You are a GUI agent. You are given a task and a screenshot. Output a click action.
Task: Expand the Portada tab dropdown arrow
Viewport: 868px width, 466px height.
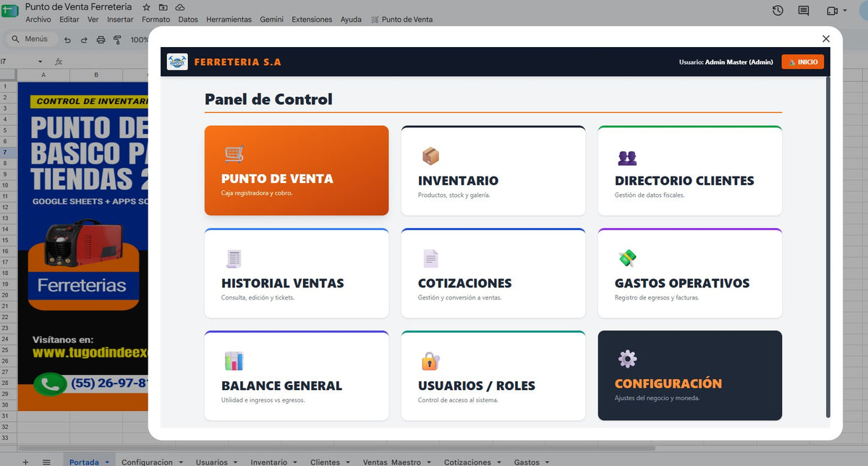(x=107, y=462)
